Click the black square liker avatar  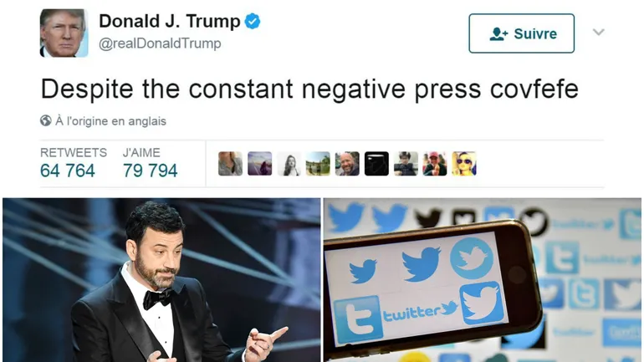click(376, 163)
